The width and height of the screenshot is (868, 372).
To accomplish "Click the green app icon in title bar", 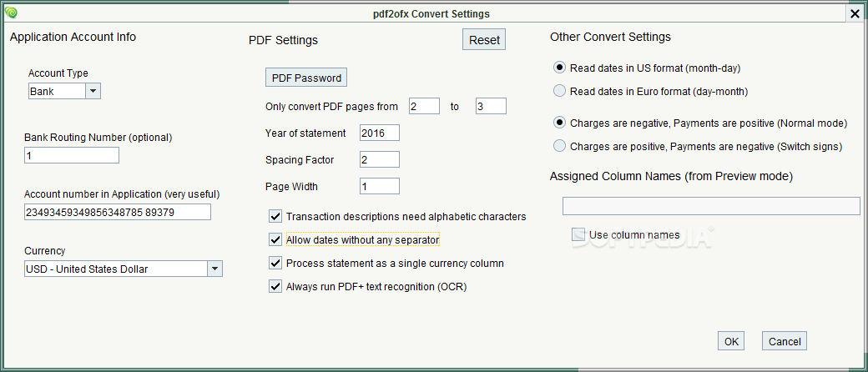I will pos(13,13).
